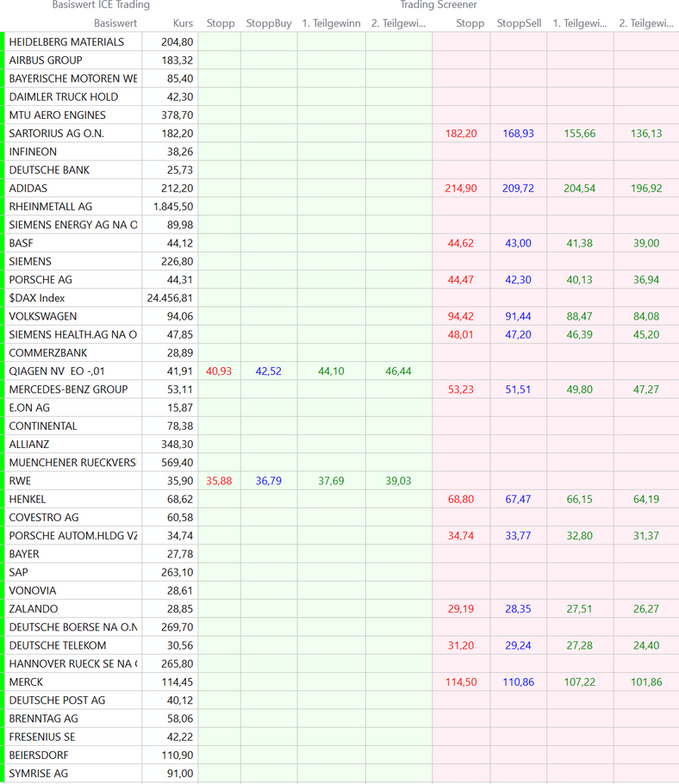Viewport: 679px width, 784px height.
Task: Select the StoppSell column header
Action: [519, 23]
